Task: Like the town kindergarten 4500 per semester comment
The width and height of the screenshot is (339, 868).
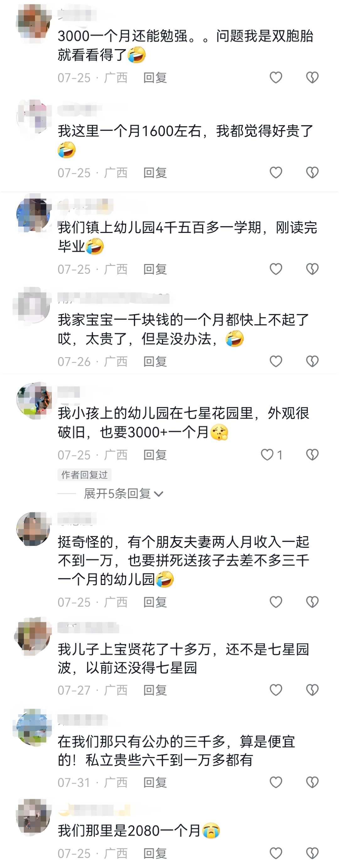Action: [x=276, y=269]
